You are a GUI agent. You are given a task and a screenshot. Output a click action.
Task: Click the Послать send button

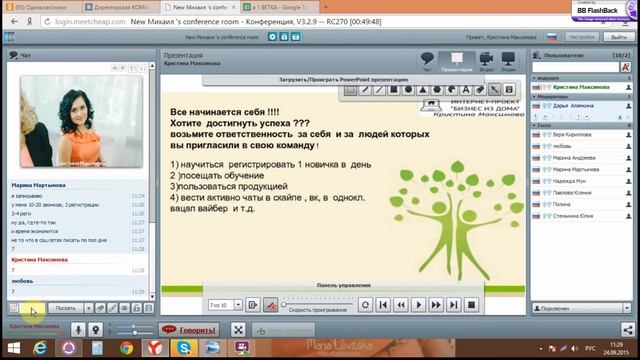(x=66, y=308)
